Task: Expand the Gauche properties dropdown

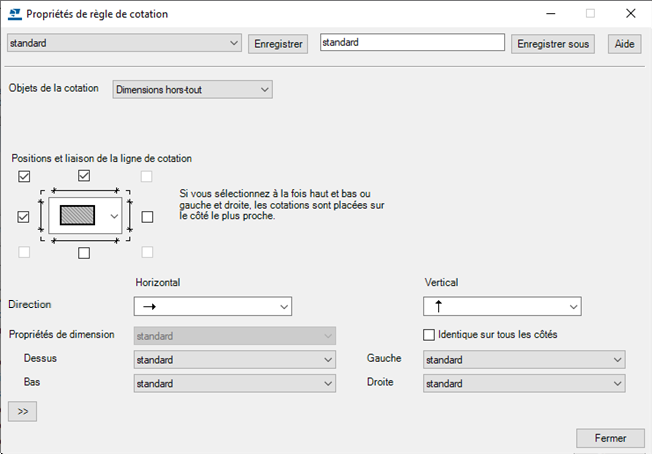Action: point(524,360)
